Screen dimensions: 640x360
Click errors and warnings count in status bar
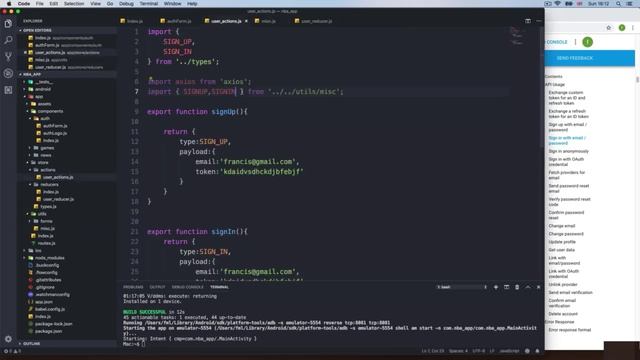click(12, 351)
